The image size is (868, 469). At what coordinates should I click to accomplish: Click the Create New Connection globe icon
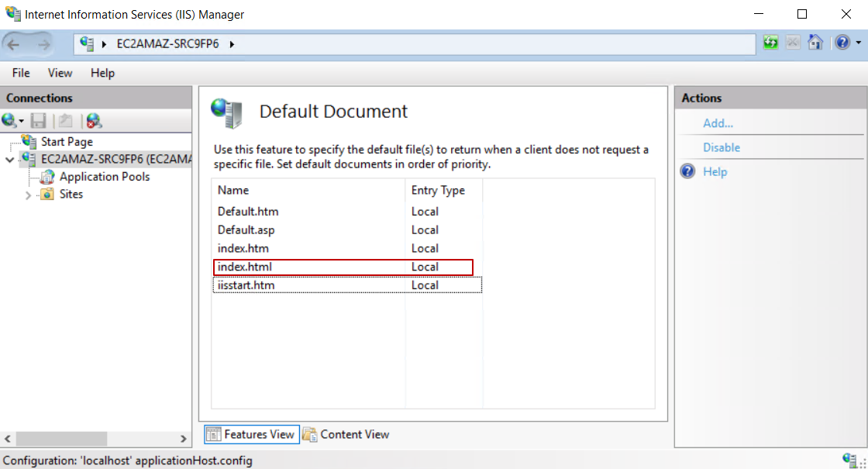click(9, 120)
